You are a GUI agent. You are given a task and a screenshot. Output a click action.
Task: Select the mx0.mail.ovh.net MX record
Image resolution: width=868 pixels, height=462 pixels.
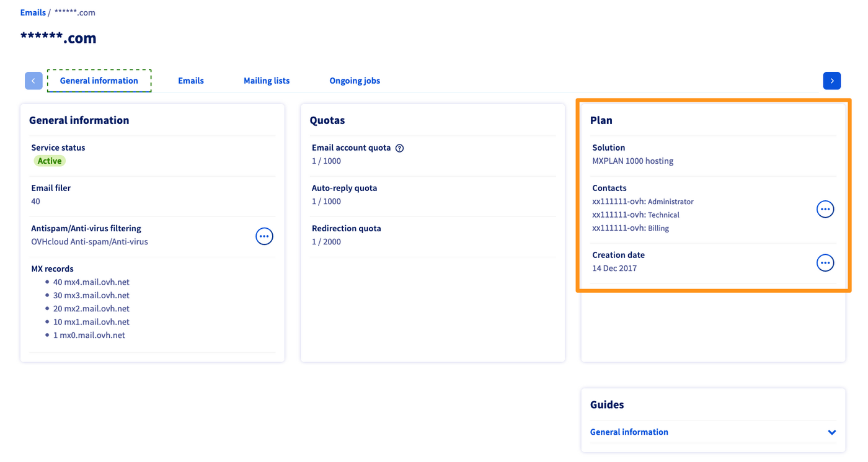[89, 335]
